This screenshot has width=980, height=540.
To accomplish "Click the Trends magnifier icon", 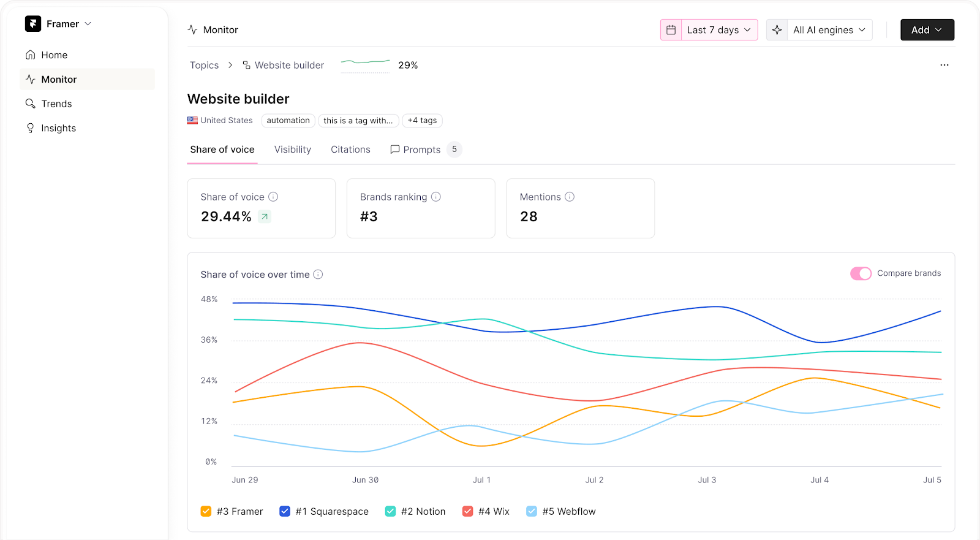I will (x=31, y=104).
